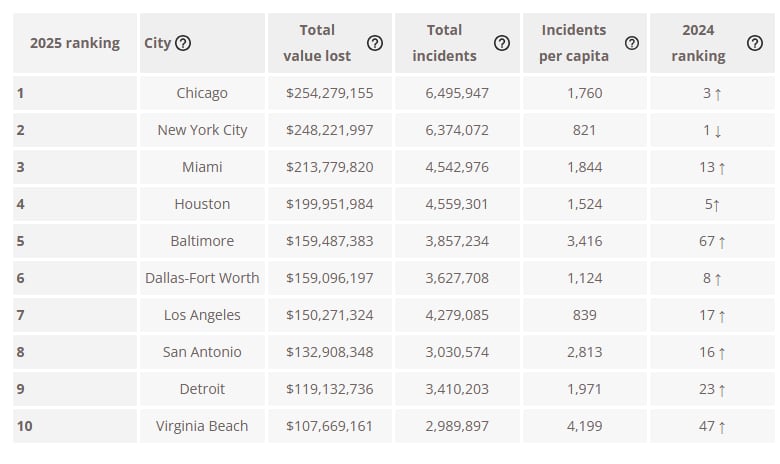This screenshot has width=780, height=464.
Task: Click the 2024 ranking help icon
Action: [x=755, y=43]
